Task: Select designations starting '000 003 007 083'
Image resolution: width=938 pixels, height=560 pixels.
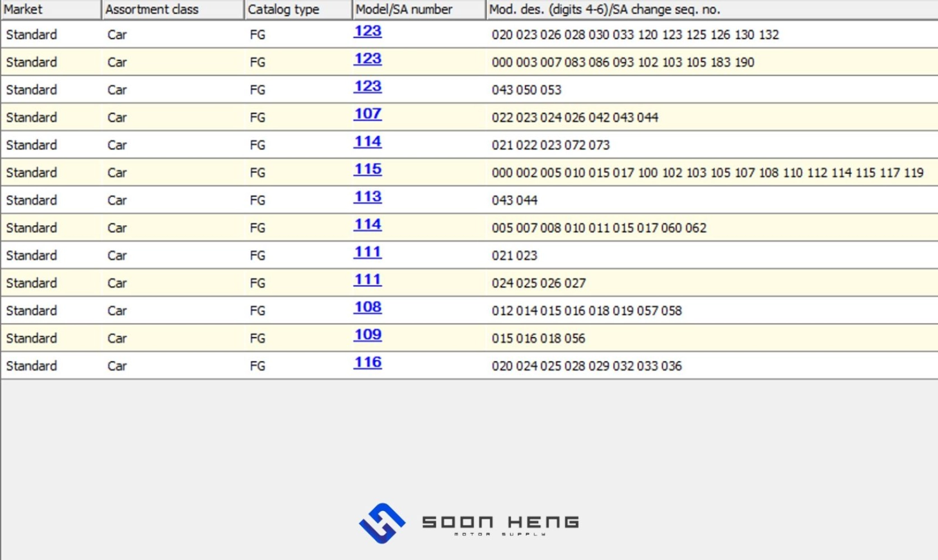Action: [623, 62]
